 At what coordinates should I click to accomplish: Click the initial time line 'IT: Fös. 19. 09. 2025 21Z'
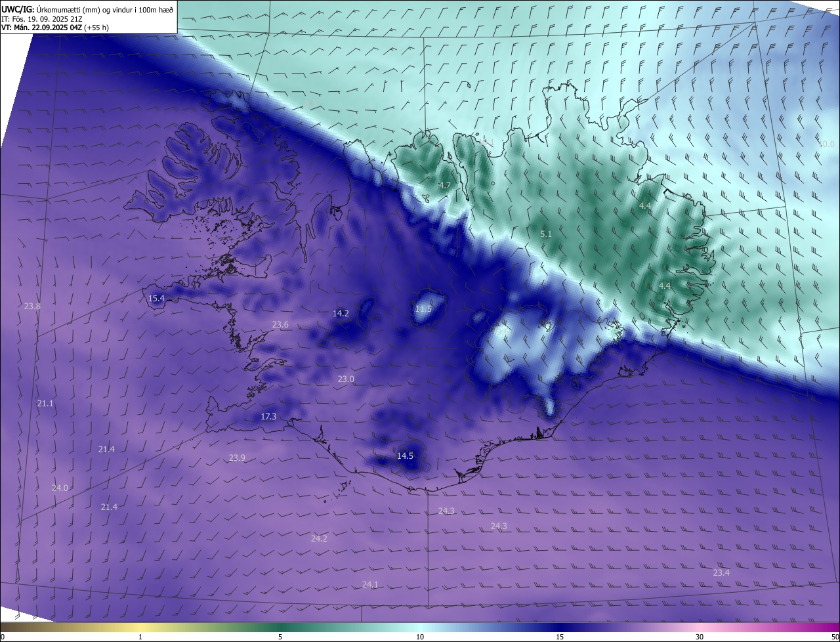pos(41,18)
